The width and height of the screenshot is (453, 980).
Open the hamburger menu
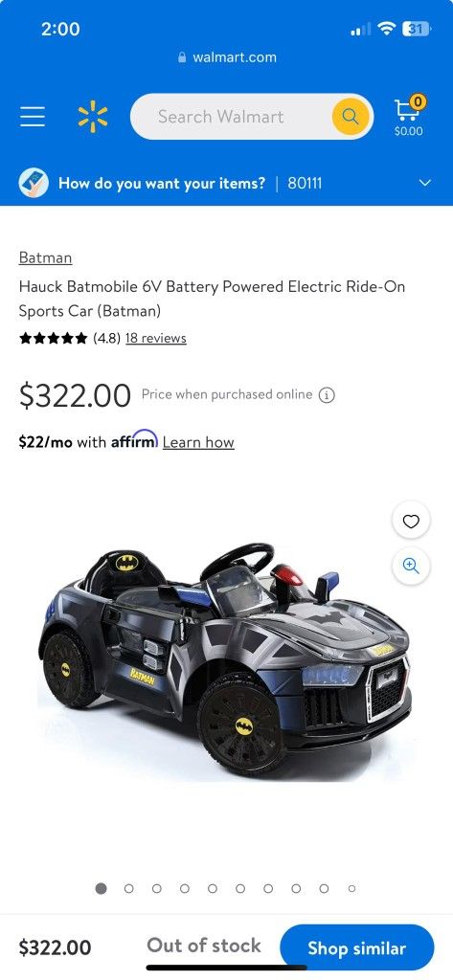click(x=33, y=116)
